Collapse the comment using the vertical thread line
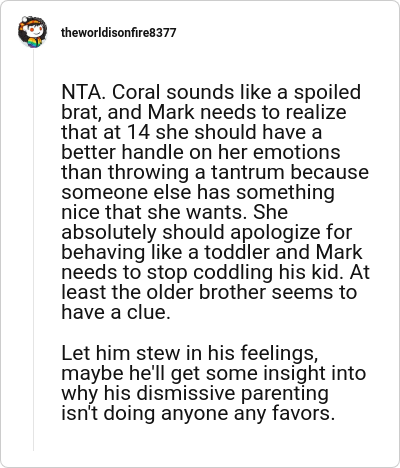Viewport: 400px width, 468px height. click(x=33, y=250)
